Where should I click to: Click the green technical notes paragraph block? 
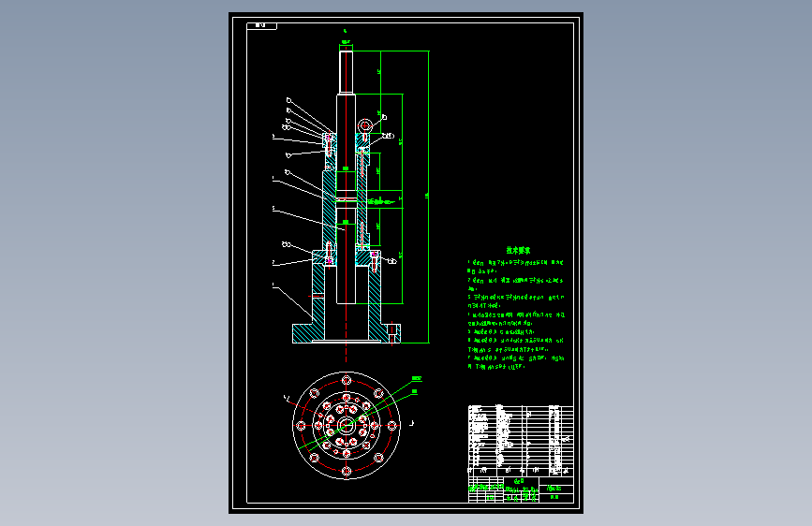coord(516,314)
